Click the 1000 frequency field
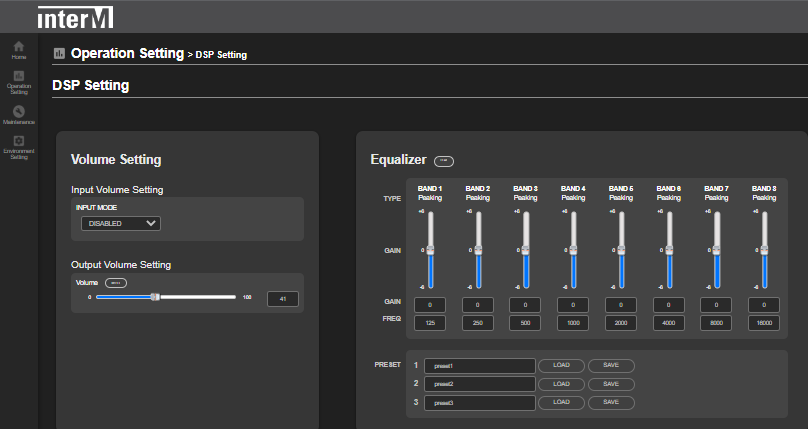The height and width of the screenshot is (429, 808). point(573,323)
